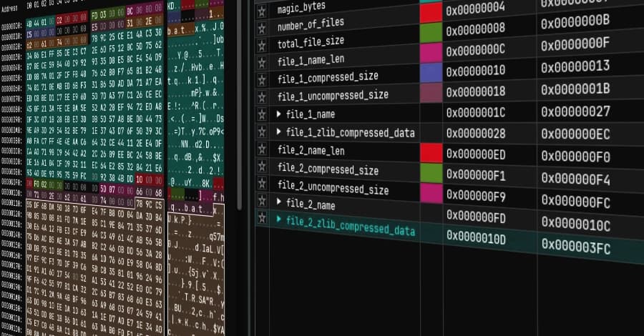This screenshot has height=336, width=644.
Task: Toggle favorite star for file_2_uncompressed_size
Action: [x=262, y=184]
